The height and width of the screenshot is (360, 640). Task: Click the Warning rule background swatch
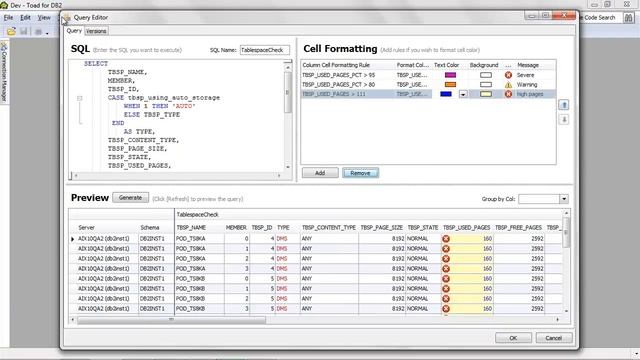pos(486,84)
